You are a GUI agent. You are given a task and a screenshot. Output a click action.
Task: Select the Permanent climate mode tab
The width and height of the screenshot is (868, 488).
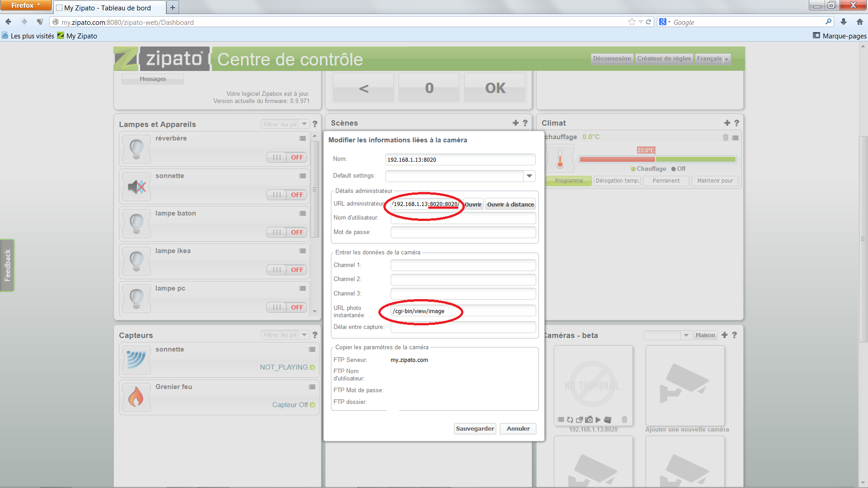pos(666,181)
